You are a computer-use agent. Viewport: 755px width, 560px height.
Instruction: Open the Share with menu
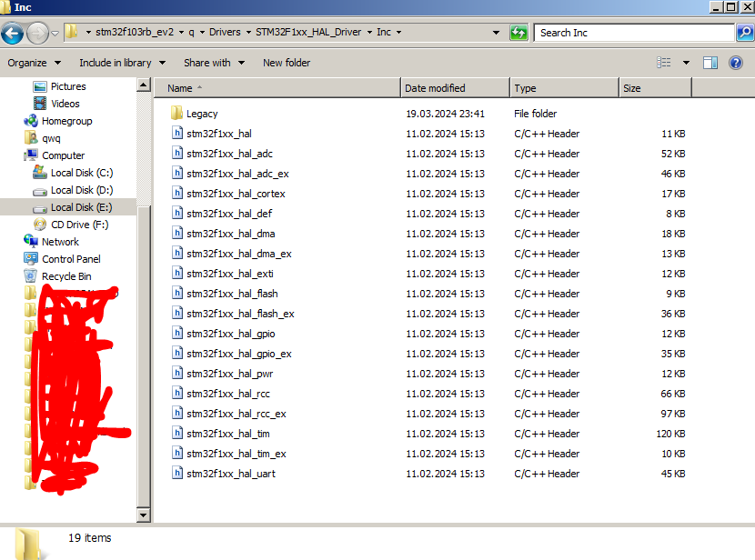pyautogui.click(x=207, y=63)
